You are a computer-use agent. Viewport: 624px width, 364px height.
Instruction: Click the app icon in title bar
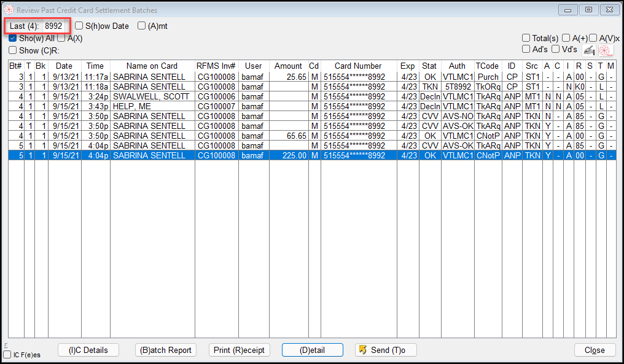(9, 10)
